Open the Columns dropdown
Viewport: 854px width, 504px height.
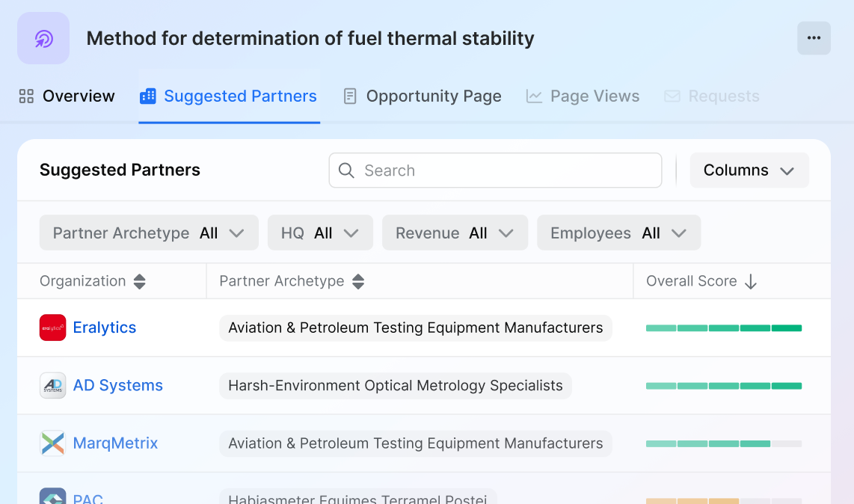point(749,170)
